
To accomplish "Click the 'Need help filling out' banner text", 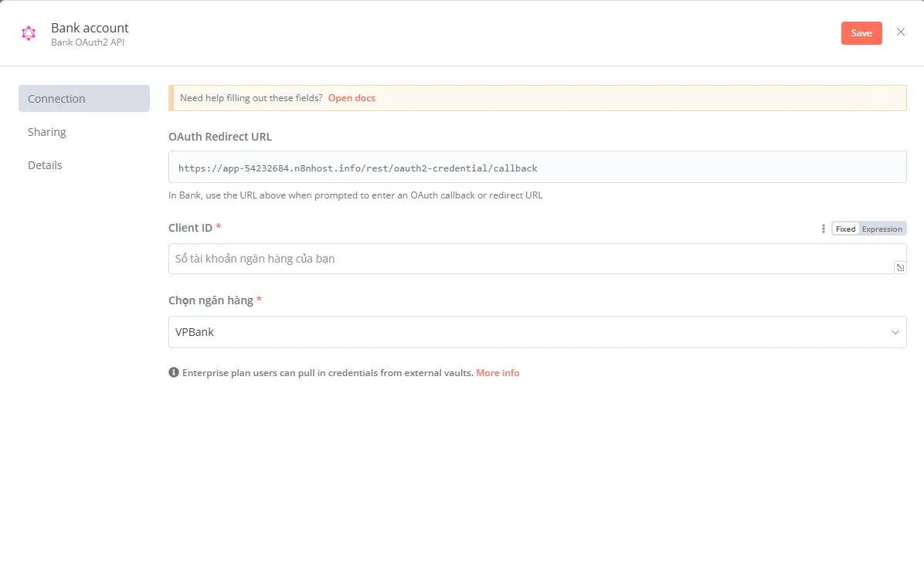I will (x=251, y=98).
